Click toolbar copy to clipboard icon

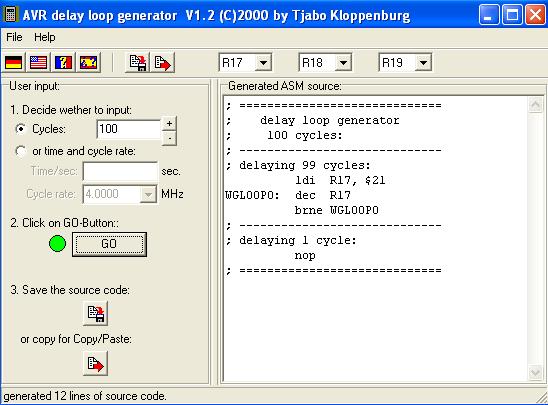click(x=163, y=63)
